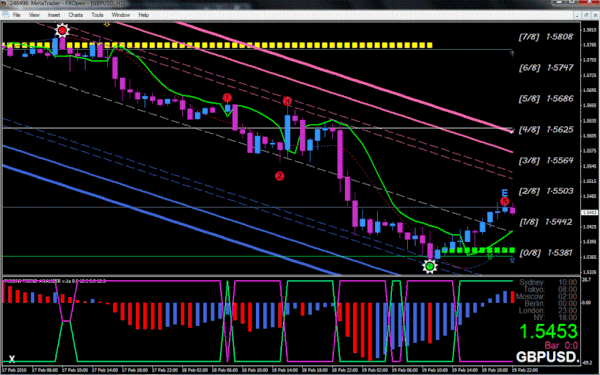
Task: Select the green sun marker at chart low
Action: coord(430,266)
